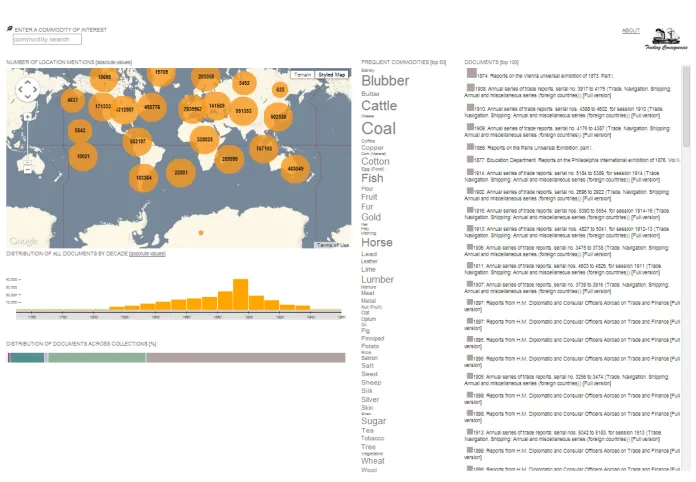Zoom out the map with minus button
Viewport: 696px width, 482px height.
tap(28, 170)
